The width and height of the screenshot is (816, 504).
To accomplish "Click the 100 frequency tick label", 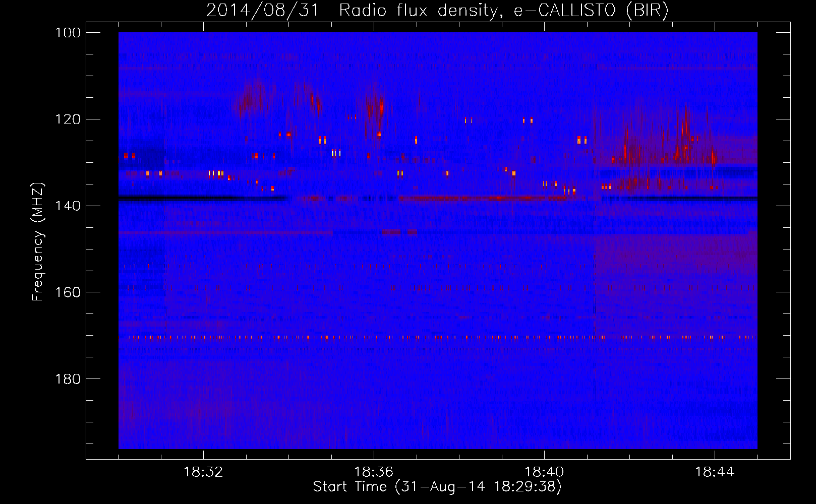I will click(68, 33).
